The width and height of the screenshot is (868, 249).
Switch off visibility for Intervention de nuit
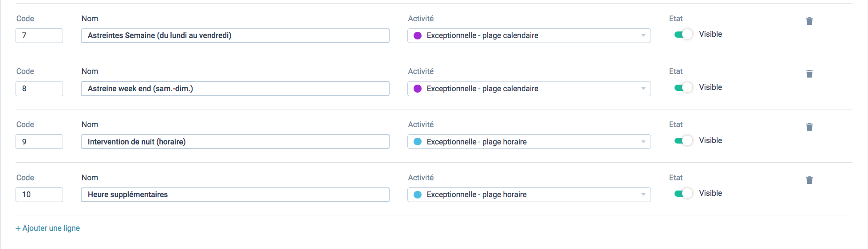point(683,141)
